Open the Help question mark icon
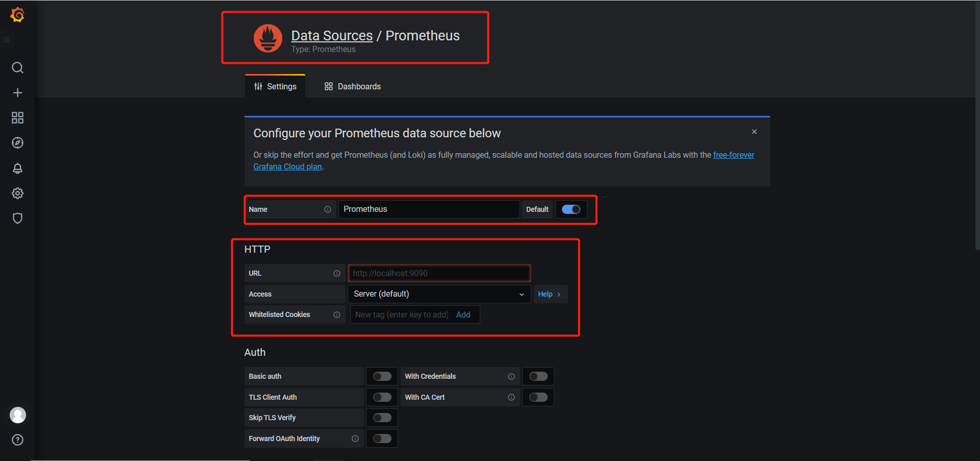This screenshot has width=980, height=461. [x=17, y=440]
